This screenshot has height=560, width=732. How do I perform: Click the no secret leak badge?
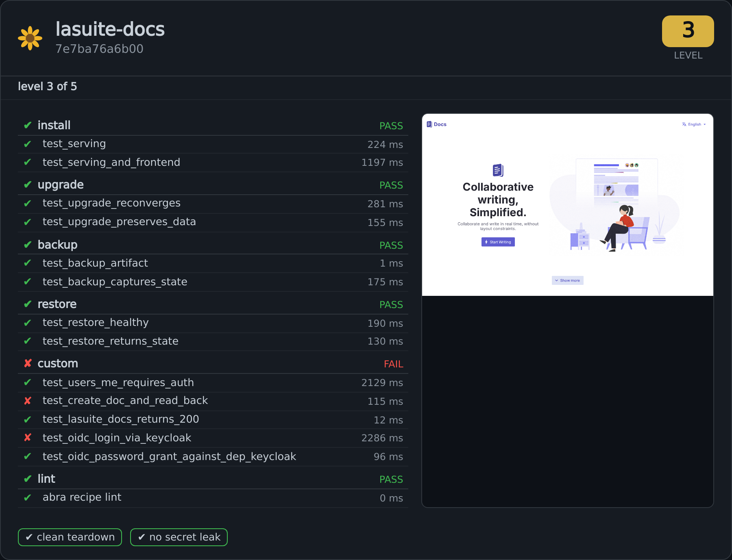[179, 537]
